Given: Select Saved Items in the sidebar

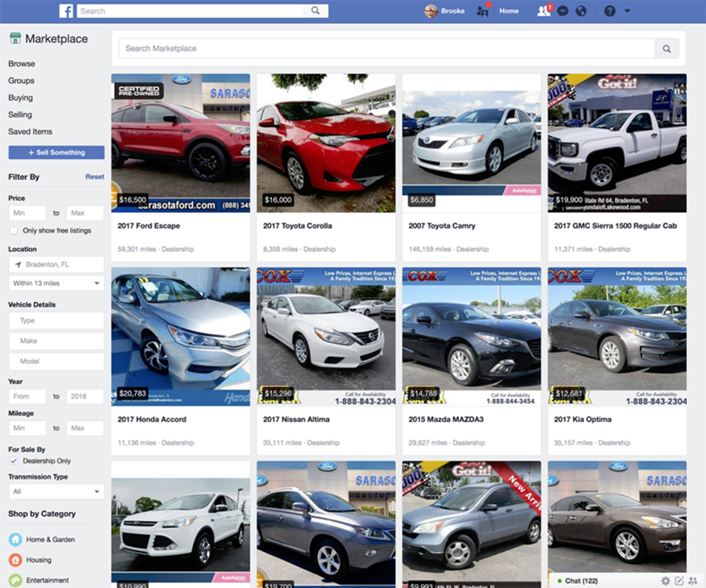Looking at the screenshot, I should (30, 131).
